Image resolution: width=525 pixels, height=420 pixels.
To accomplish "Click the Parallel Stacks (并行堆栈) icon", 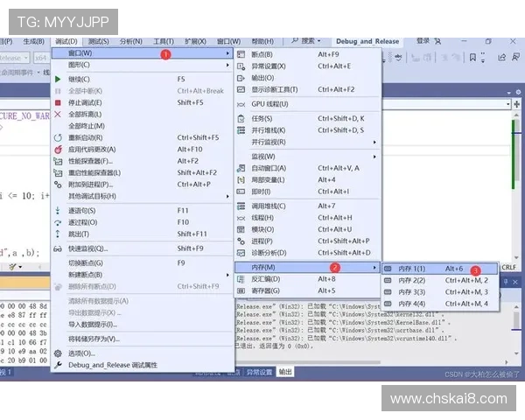I will [241, 130].
